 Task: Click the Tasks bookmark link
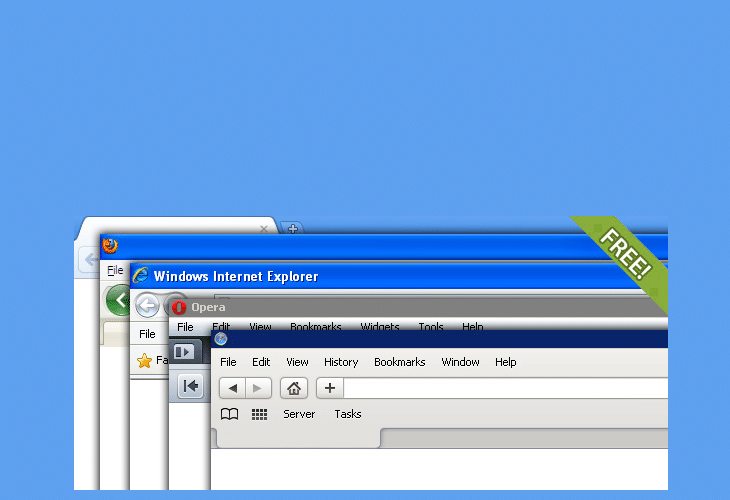click(x=348, y=414)
